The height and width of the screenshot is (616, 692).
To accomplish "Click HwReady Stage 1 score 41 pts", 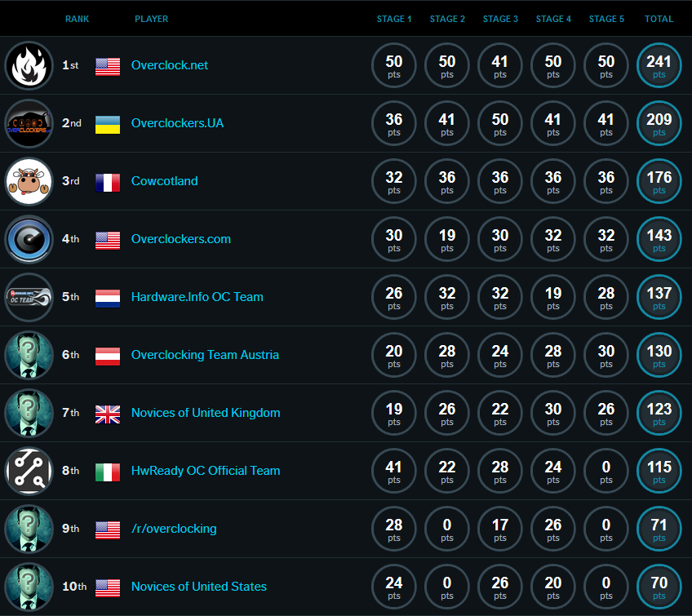I will coord(394,471).
